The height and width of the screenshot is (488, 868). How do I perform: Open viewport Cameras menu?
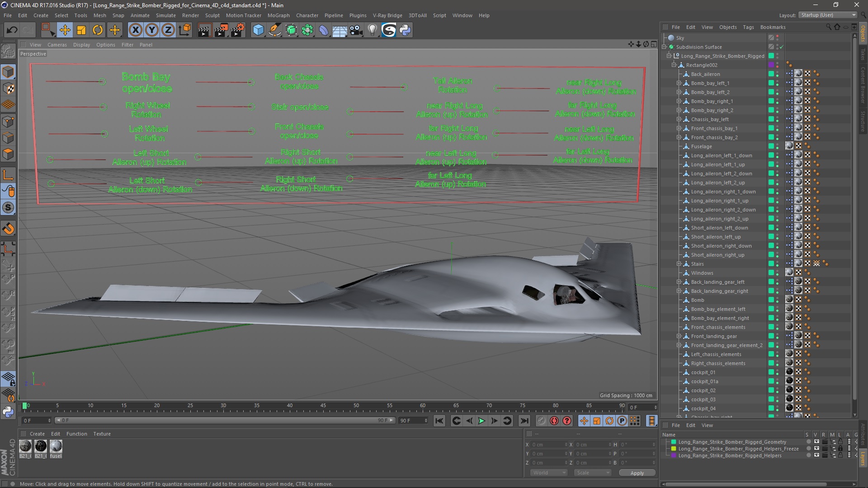pos(57,45)
